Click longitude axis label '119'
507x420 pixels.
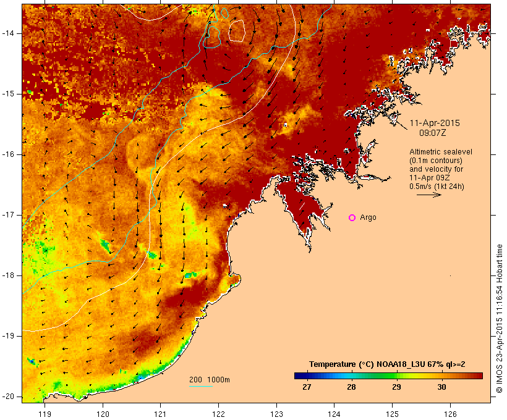point(45,414)
